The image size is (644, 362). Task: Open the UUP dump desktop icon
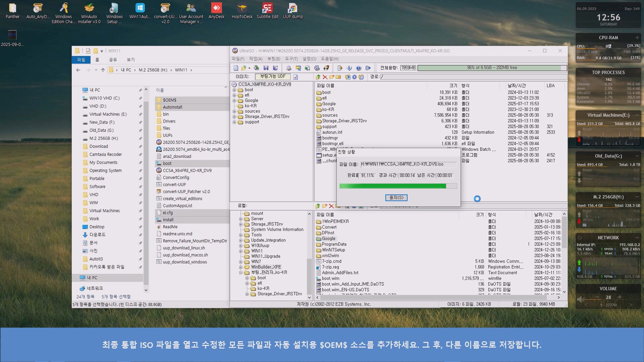pos(293,11)
